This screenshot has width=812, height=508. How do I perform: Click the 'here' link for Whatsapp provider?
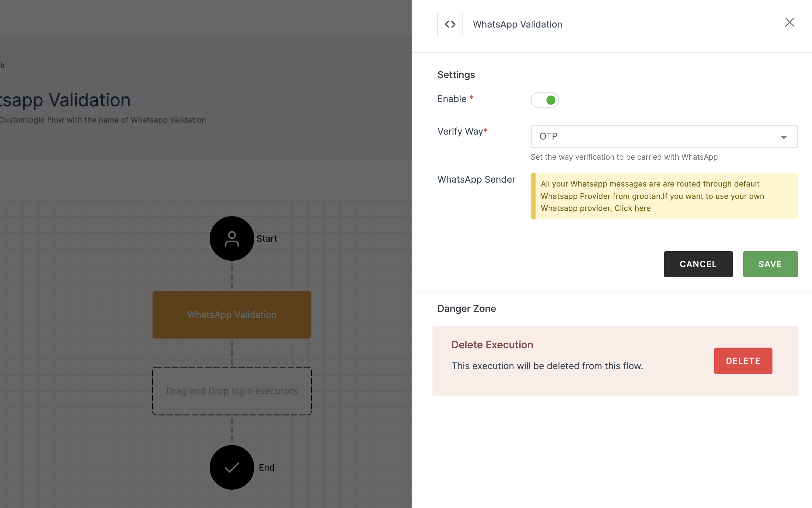pyautogui.click(x=643, y=208)
